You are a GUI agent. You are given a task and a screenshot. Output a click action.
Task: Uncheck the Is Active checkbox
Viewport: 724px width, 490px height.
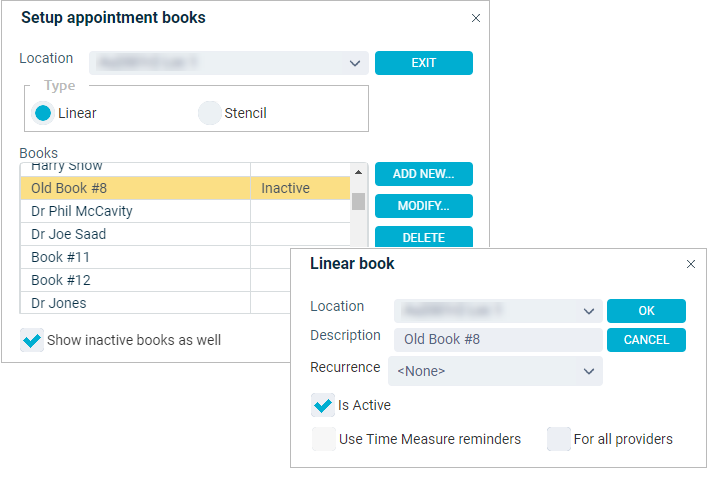click(x=323, y=405)
